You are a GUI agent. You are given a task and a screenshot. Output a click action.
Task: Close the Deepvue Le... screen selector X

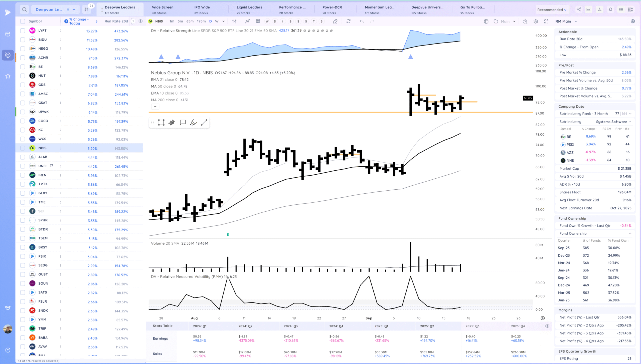click(x=68, y=10)
